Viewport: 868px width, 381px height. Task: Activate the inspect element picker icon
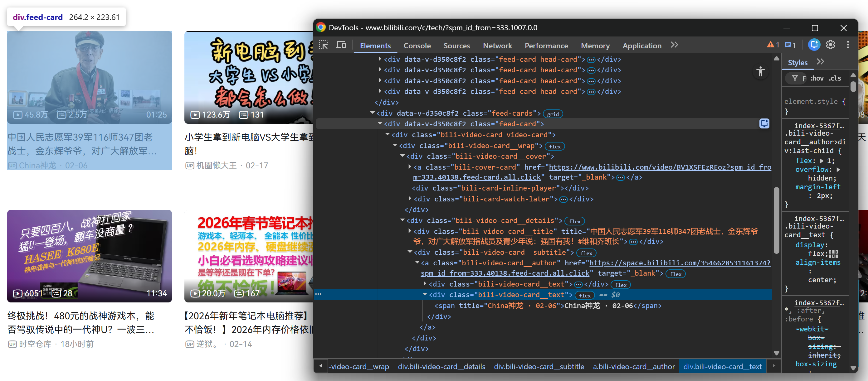click(324, 45)
